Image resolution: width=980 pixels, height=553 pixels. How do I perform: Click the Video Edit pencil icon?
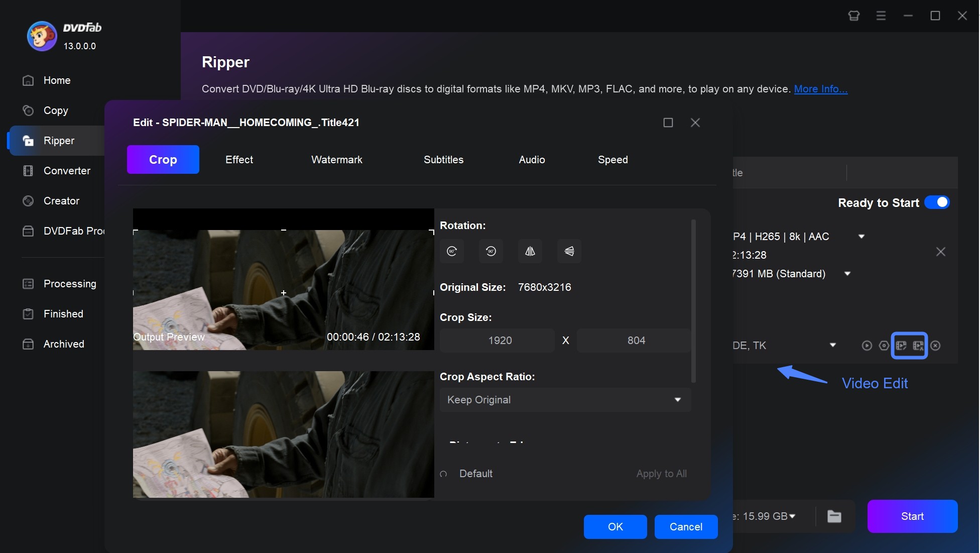click(903, 346)
